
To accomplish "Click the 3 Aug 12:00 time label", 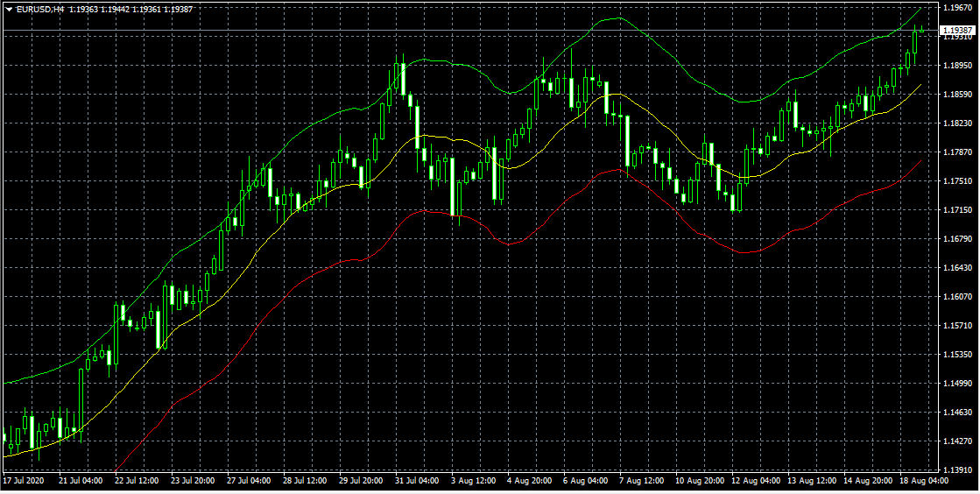I will click(x=473, y=481).
